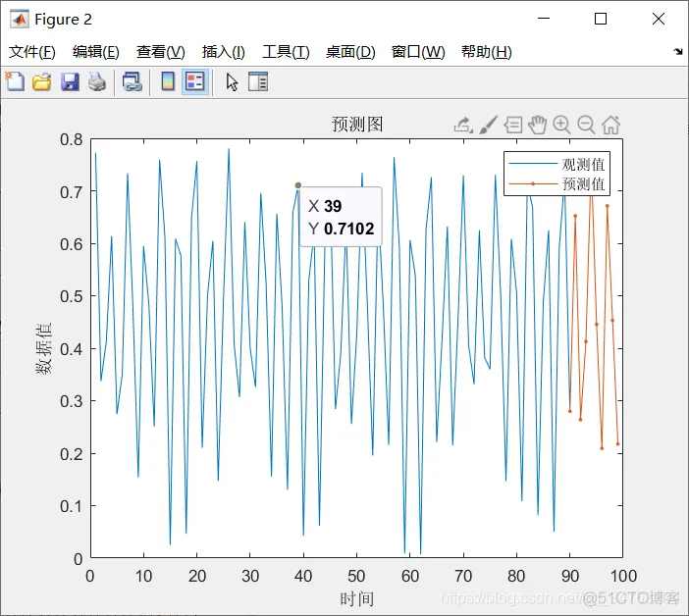This screenshot has height=616, width=689.
Task: Insert a colorbar from the toolbar
Action: tap(168, 81)
